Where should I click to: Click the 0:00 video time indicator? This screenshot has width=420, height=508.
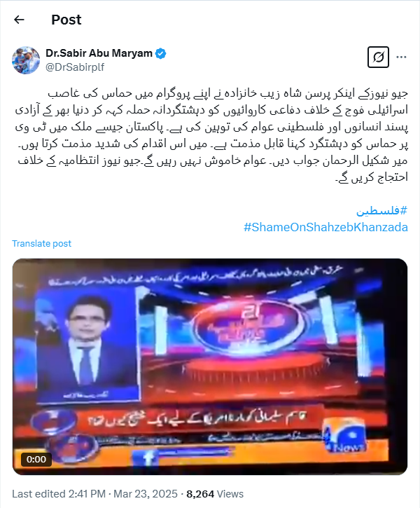36,459
